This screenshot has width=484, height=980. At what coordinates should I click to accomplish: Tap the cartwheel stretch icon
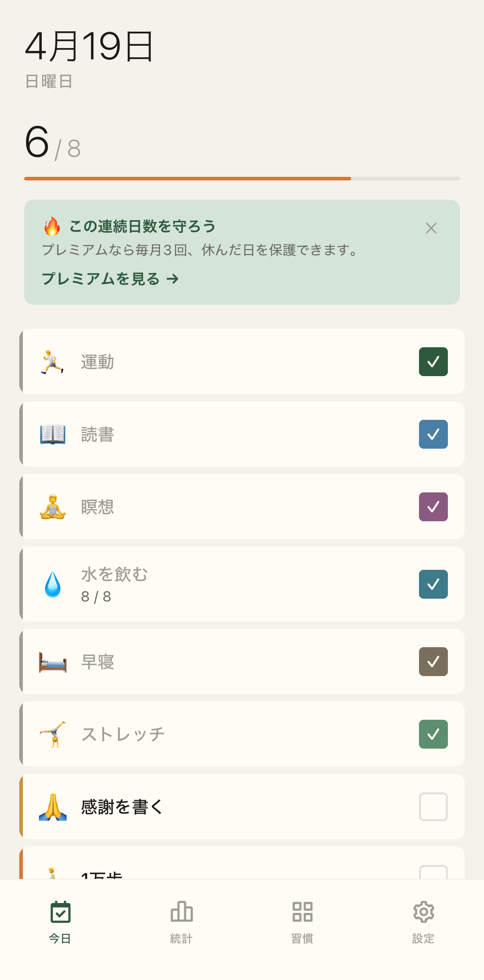point(53,734)
